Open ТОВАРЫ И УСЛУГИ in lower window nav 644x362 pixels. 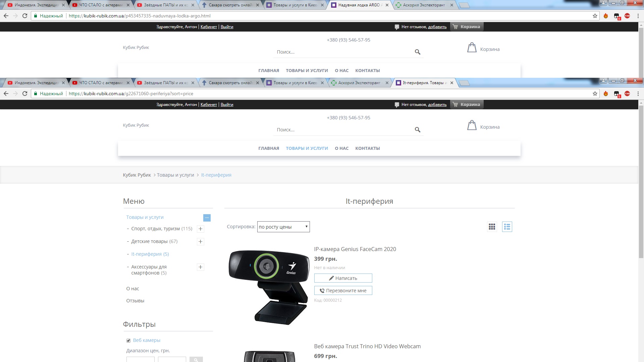[307, 148]
